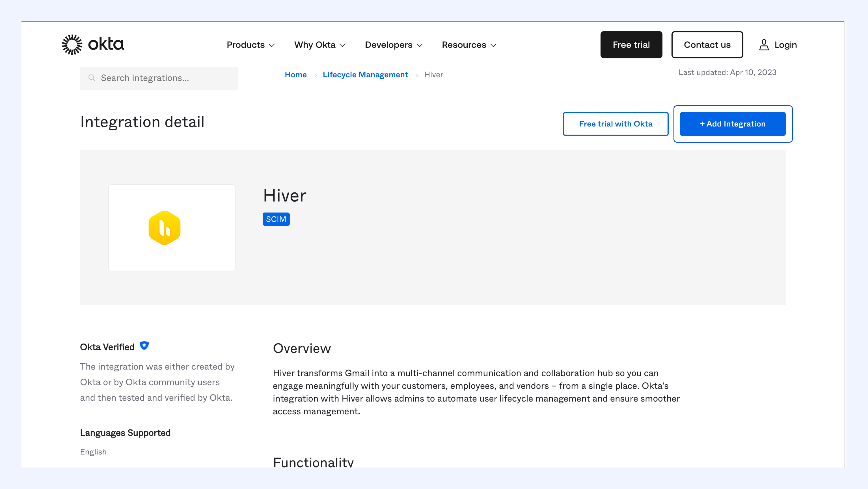The width and height of the screenshot is (868, 489).
Task: Open the Developers navigation item
Action: pos(394,45)
